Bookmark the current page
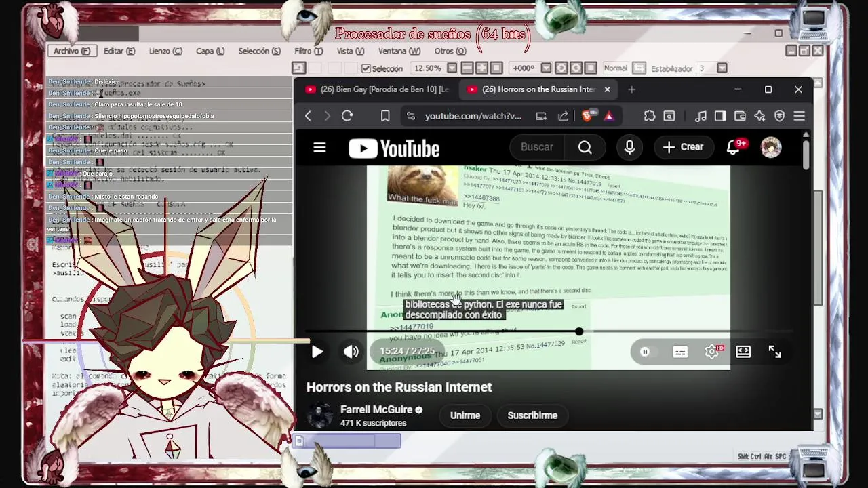This screenshot has width=868, height=488. [385, 116]
